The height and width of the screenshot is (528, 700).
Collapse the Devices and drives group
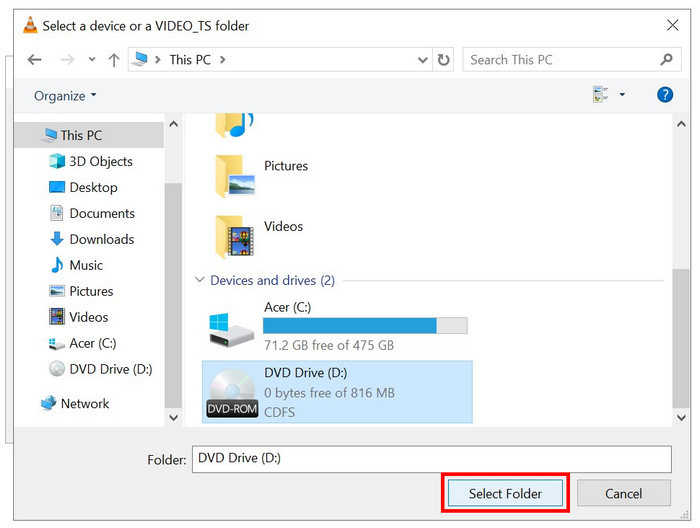(x=199, y=280)
